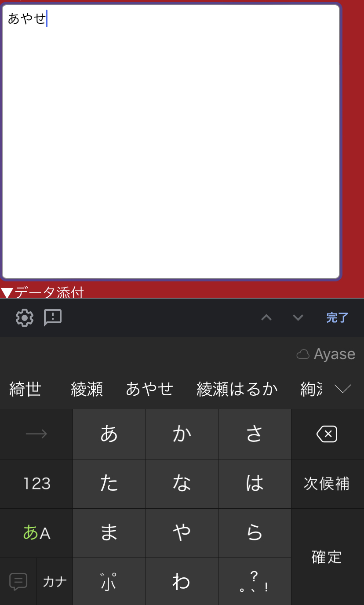This screenshot has width=364, height=605.
Task: Choose candidate 綺世
Action: click(x=25, y=389)
